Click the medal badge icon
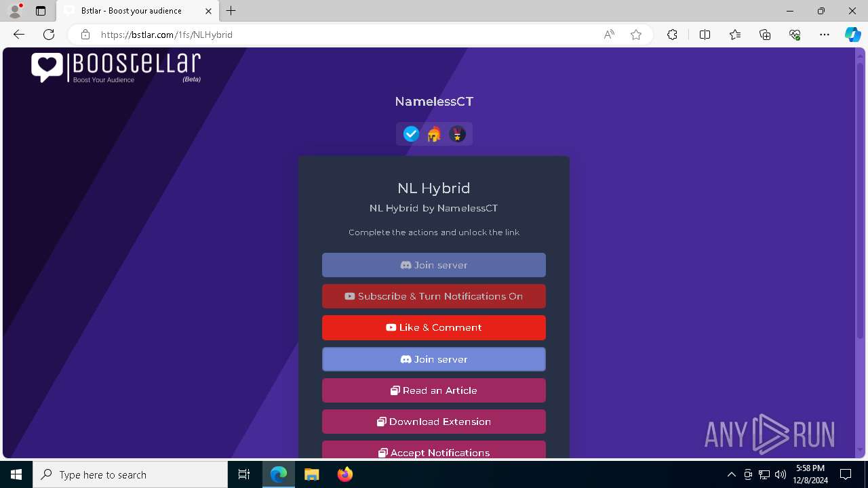This screenshot has height=488, width=868. [x=458, y=134]
